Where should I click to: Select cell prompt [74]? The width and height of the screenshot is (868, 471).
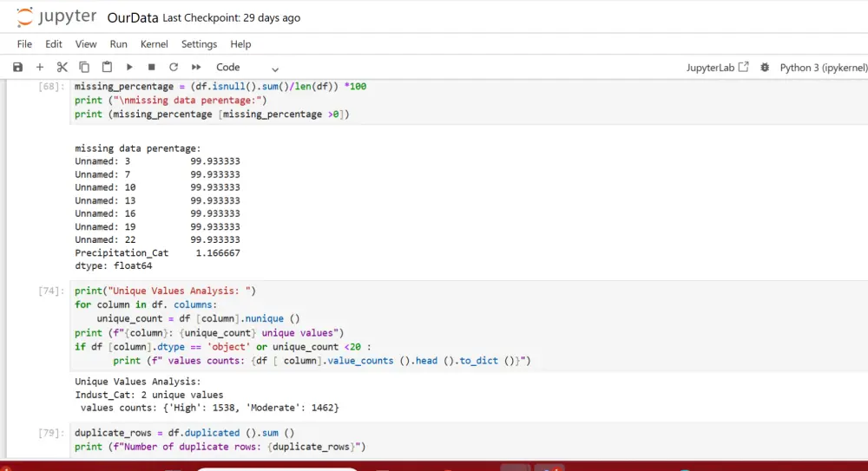51,291
